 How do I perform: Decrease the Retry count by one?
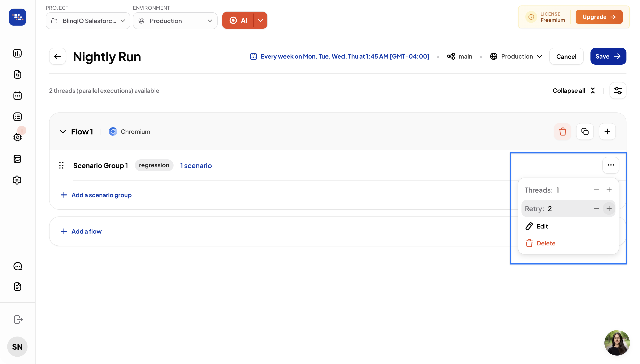coord(596,208)
